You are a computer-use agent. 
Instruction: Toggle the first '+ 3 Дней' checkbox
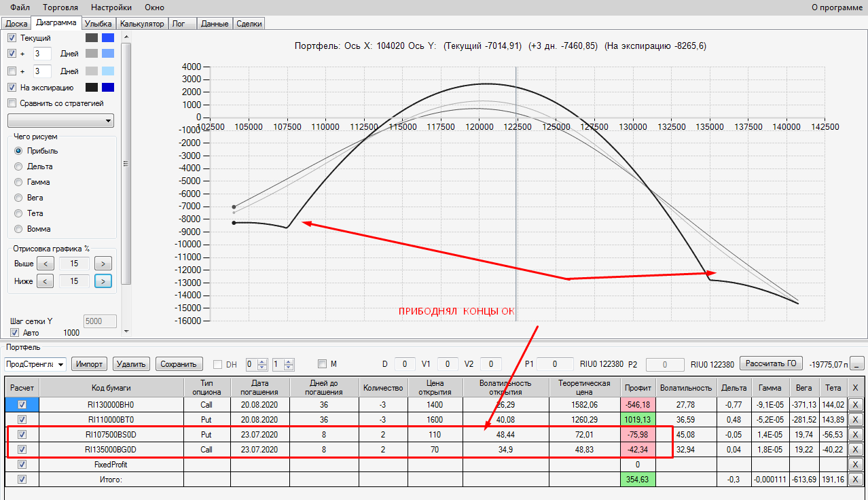coord(12,53)
